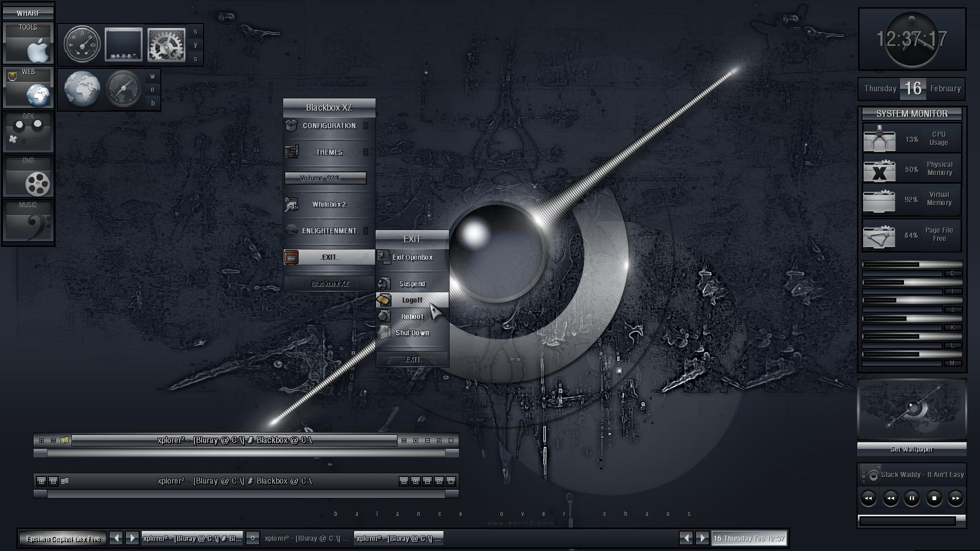Screen dimensions: 980x551
Task: Adjust the Volume 92% slider
Action: point(326,178)
